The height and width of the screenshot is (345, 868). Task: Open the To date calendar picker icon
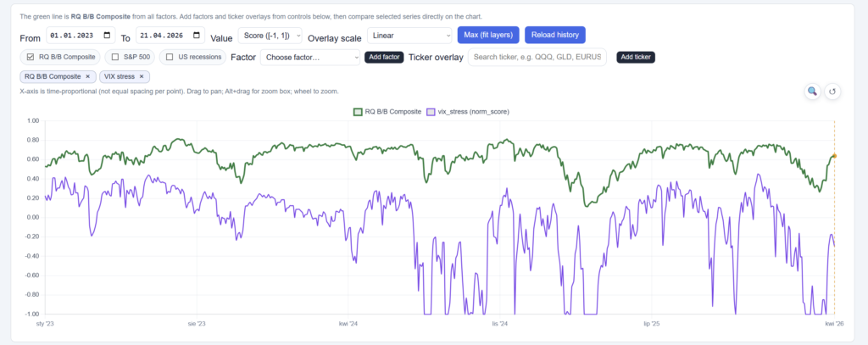tap(197, 36)
